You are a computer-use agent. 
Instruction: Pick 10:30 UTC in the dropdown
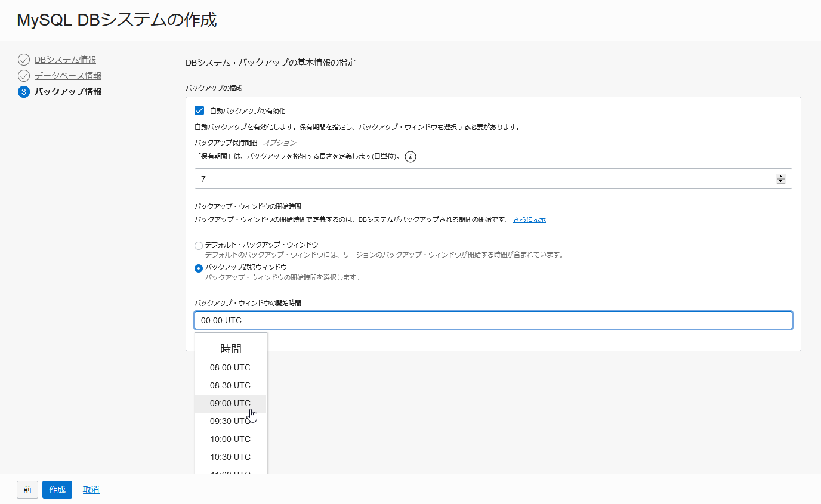coord(230,457)
